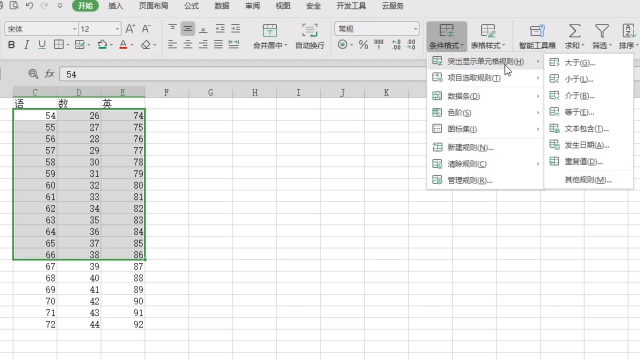
Task: Center text horizontally
Action: [188, 44]
